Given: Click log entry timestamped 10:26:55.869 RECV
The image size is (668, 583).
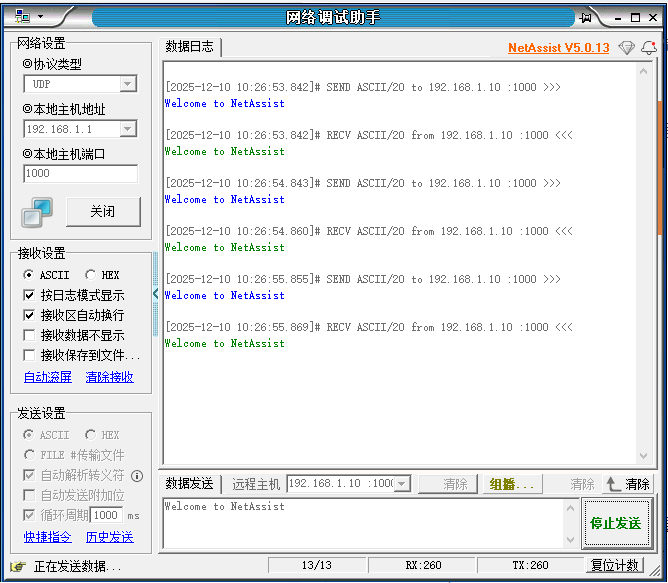Looking at the screenshot, I should [369, 327].
